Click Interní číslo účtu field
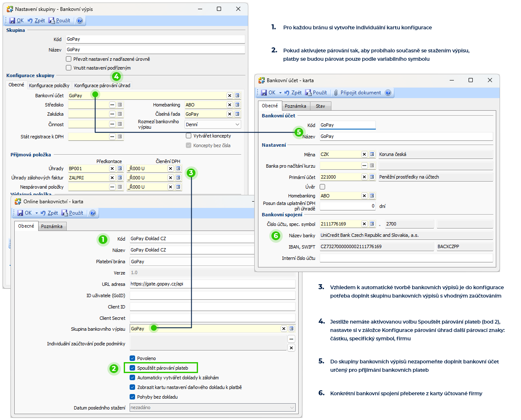 (x=406, y=258)
